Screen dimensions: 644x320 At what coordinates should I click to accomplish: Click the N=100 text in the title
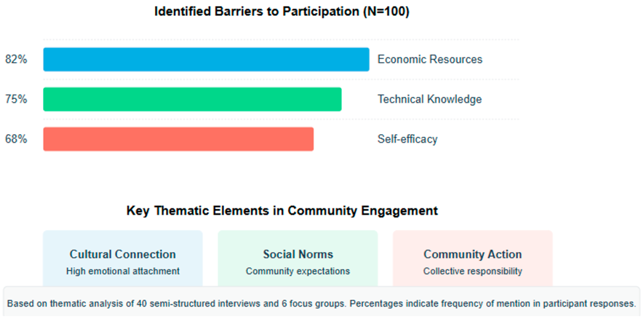386,12
